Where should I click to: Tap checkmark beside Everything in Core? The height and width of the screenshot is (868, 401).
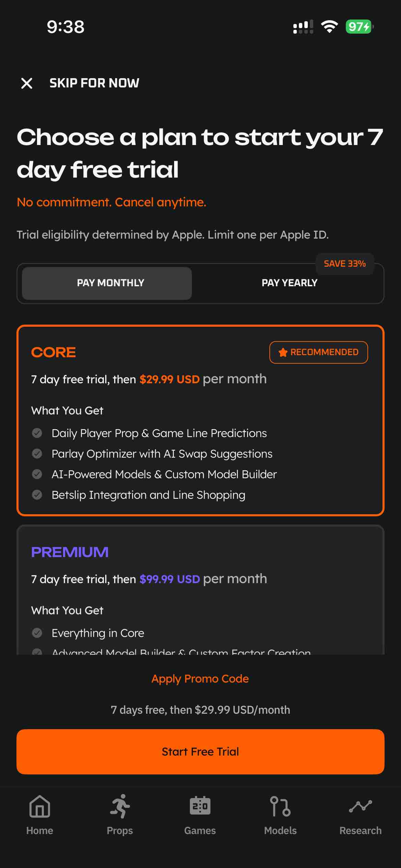pyautogui.click(x=37, y=633)
